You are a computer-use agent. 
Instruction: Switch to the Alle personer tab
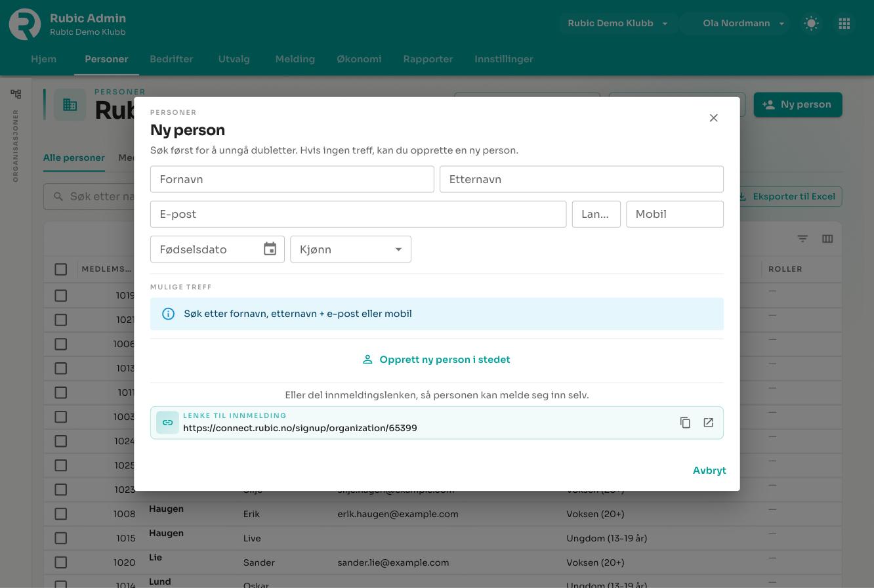[x=74, y=157]
